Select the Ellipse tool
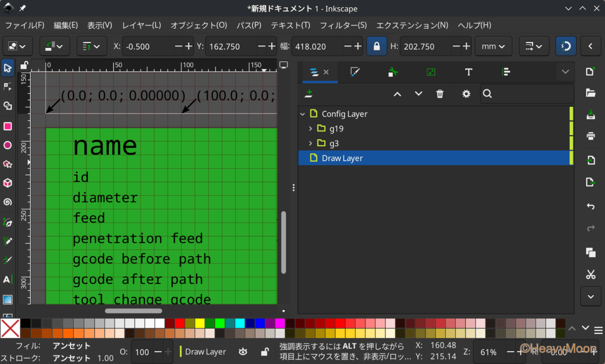Viewport: 605px width, 364px height. pos(8,145)
